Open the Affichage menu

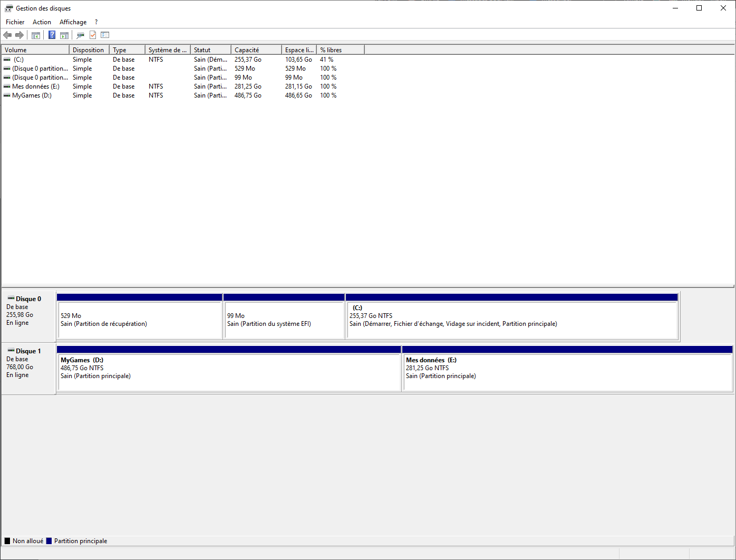point(73,22)
